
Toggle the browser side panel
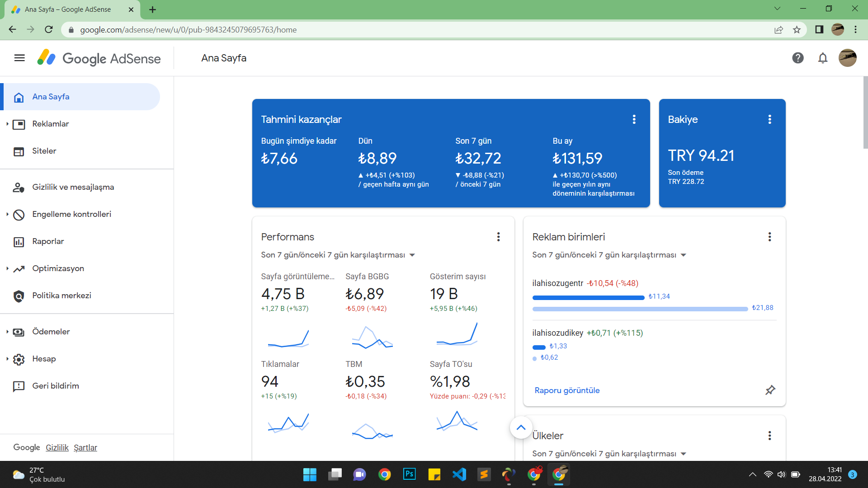click(819, 29)
